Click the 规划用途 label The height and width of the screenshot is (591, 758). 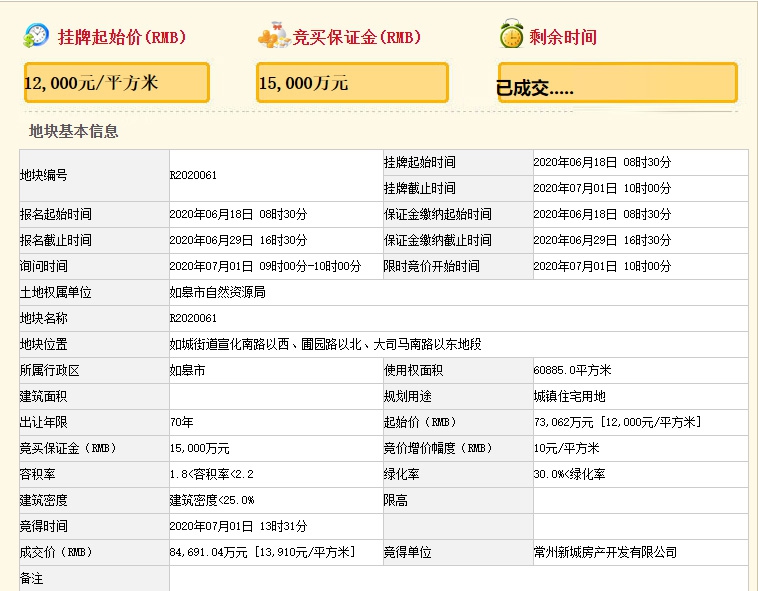(x=408, y=397)
